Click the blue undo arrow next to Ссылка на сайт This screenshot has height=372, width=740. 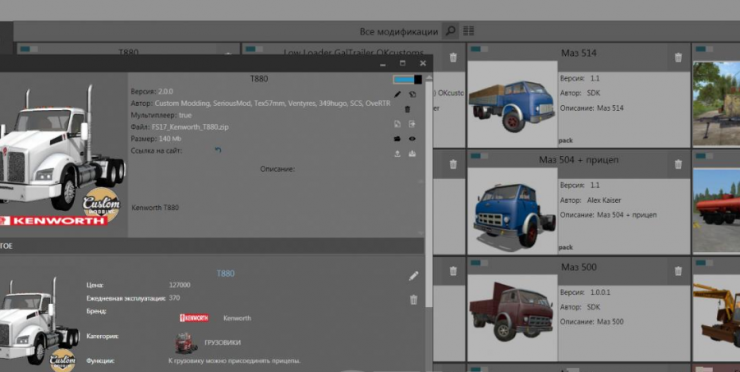pyautogui.click(x=218, y=150)
